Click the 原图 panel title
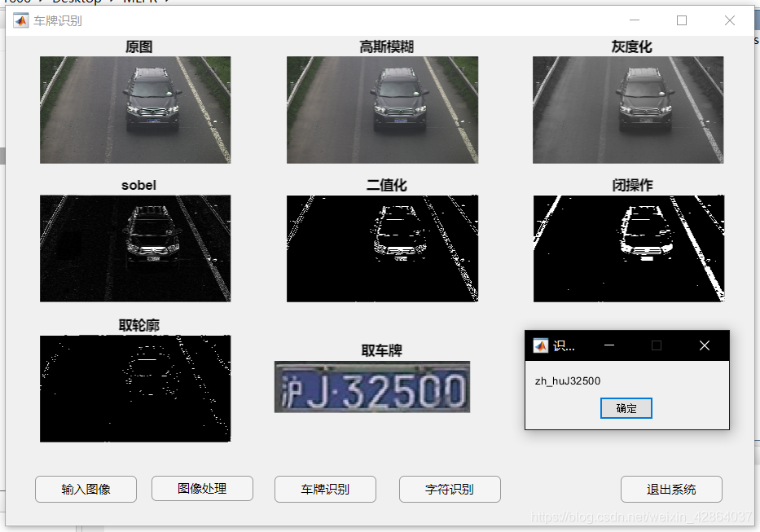760x532 pixels. 138,46
